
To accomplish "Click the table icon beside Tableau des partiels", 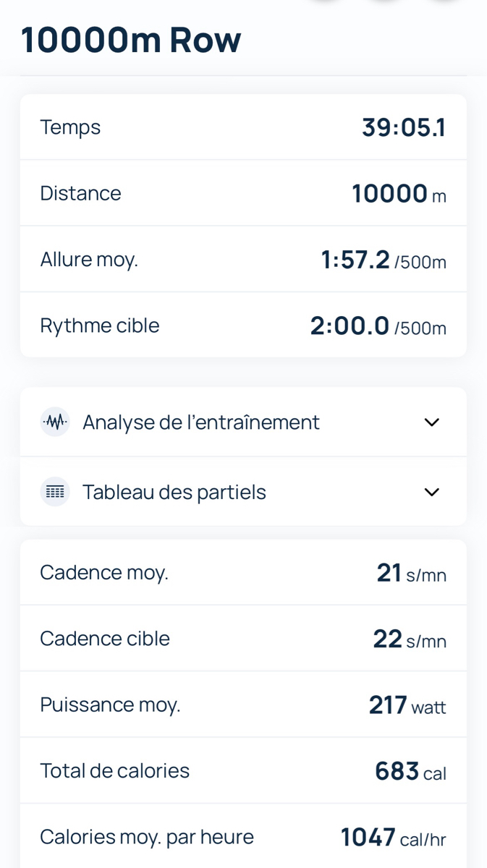I will (55, 492).
